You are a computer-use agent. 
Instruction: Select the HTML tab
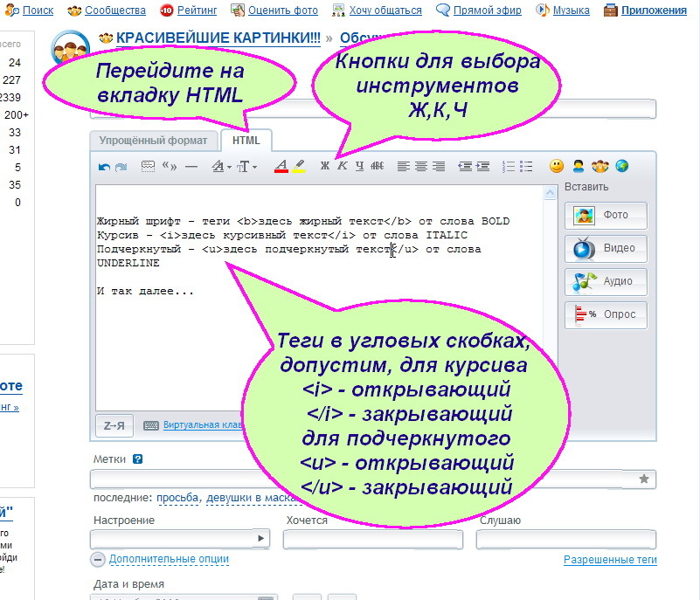[x=246, y=141]
